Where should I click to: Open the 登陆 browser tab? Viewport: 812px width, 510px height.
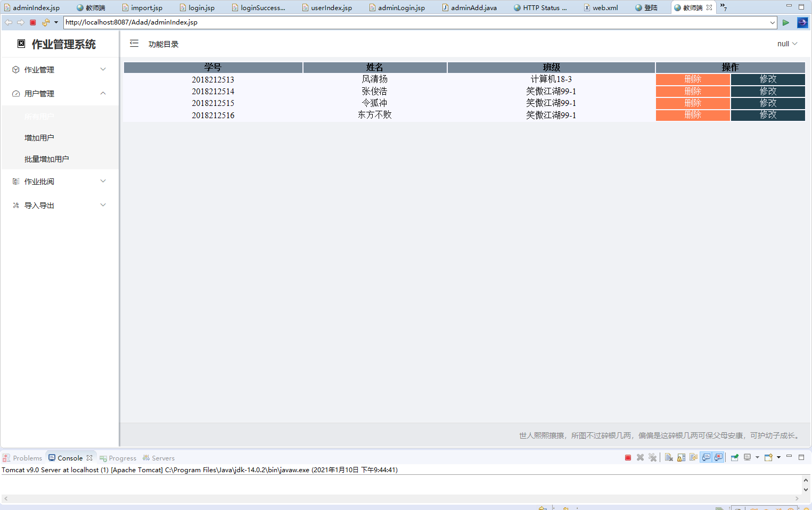pos(646,7)
